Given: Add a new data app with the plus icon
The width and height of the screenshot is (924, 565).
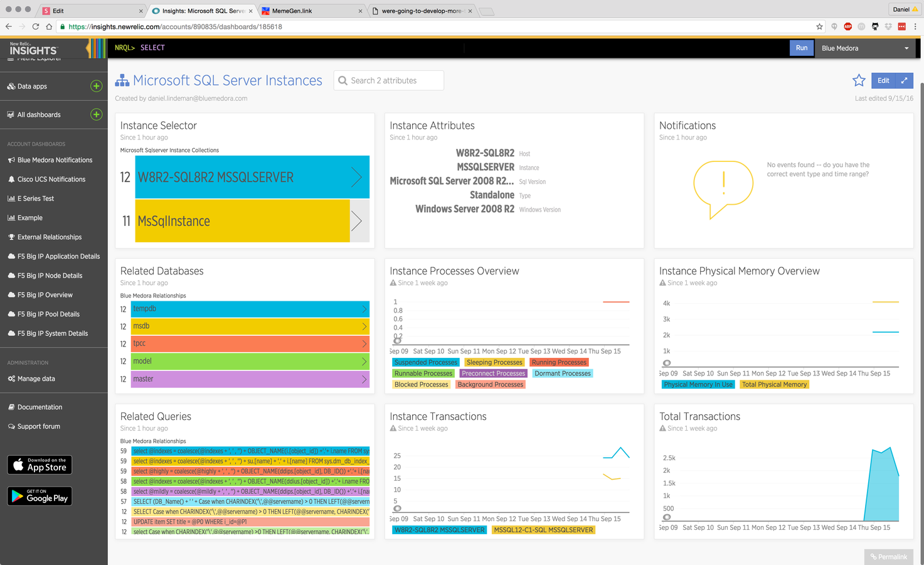Looking at the screenshot, I should coord(96,86).
